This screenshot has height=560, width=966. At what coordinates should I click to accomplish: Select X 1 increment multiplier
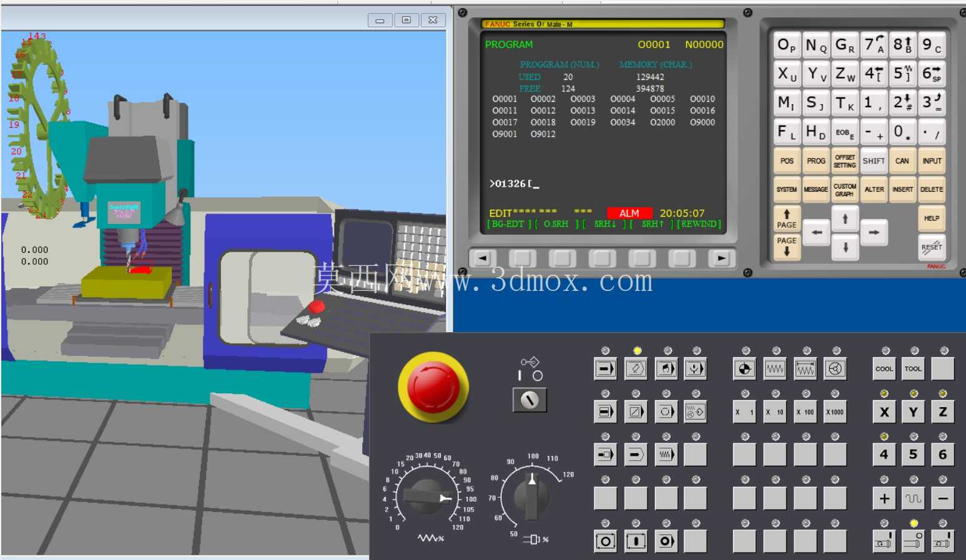[744, 411]
